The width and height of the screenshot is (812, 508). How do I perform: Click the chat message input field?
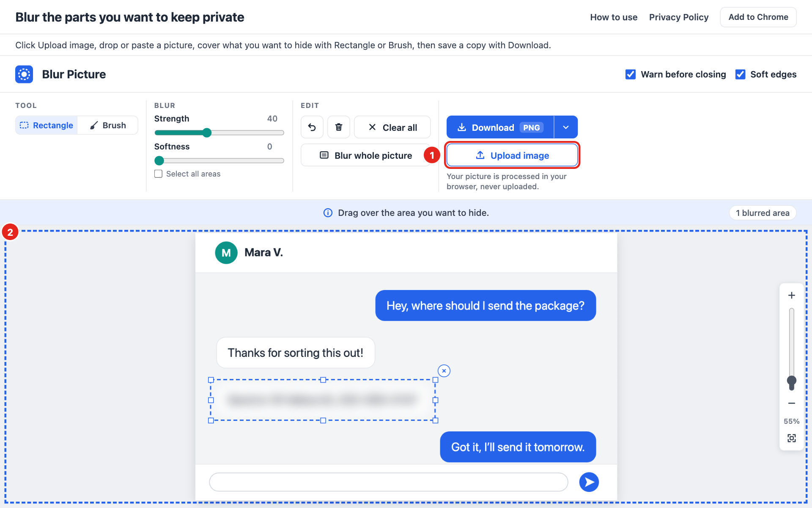[x=389, y=482]
